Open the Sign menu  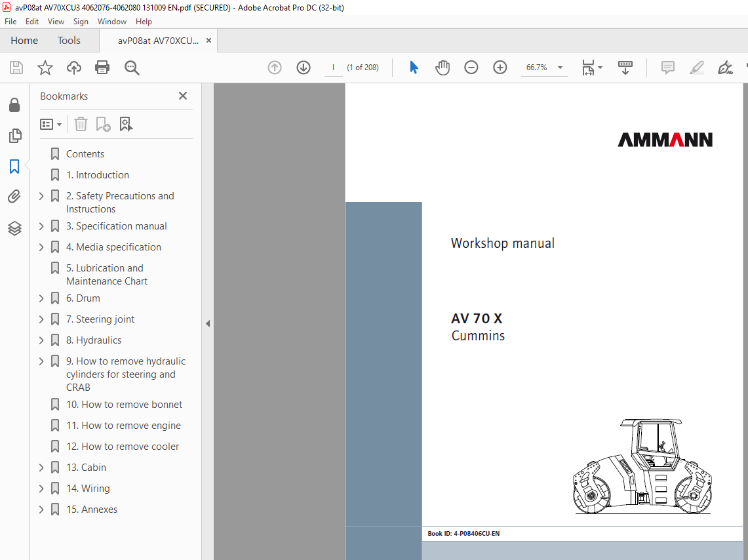tap(81, 22)
